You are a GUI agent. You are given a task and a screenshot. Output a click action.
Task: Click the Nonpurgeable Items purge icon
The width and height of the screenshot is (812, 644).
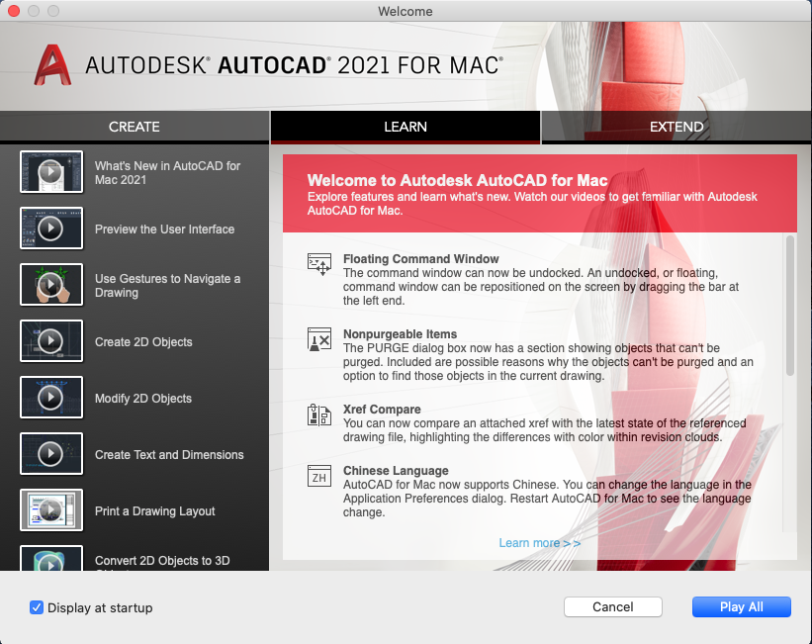tap(319, 339)
